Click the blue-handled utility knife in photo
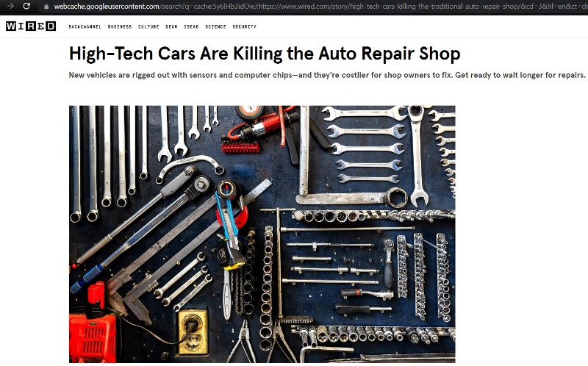 (x=228, y=214)
